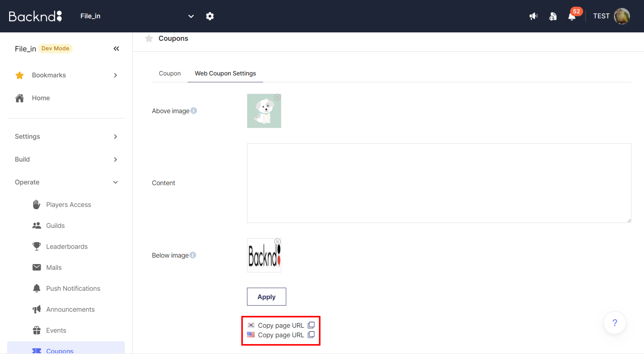Viewport: 644px width, 354px height.
Task: Collapse the sidebar with double chevron
Action: click(116, 49)
